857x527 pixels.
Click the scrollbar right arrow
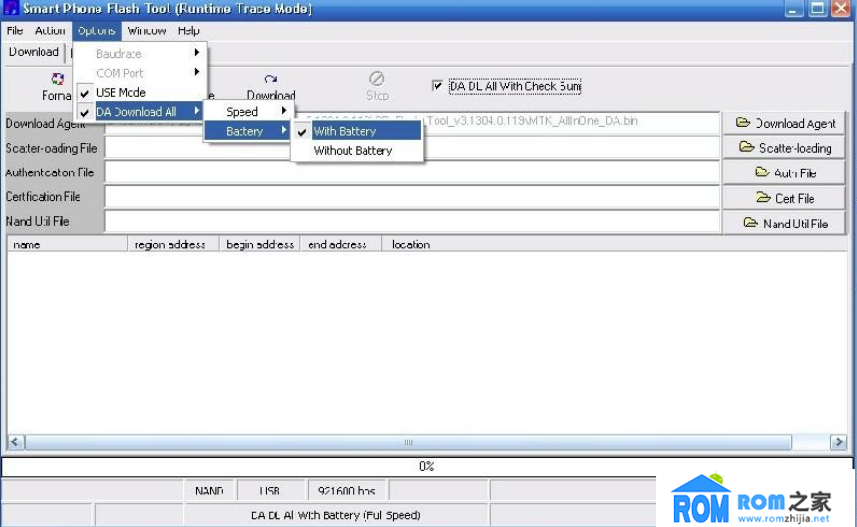tap(838, 442)
